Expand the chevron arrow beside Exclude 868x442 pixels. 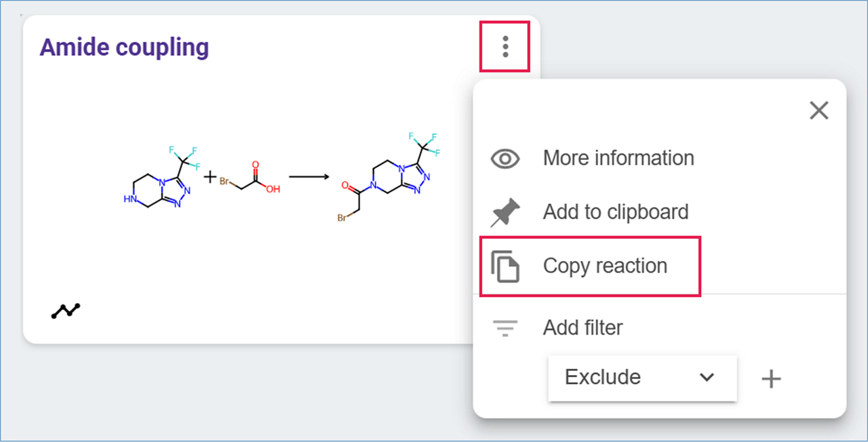tap(707, 378)
